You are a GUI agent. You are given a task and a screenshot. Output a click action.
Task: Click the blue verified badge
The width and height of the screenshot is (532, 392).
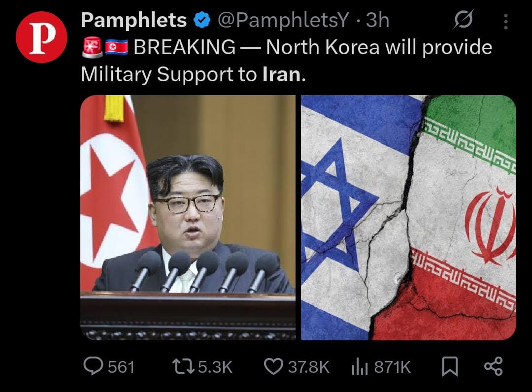(202, 20)
